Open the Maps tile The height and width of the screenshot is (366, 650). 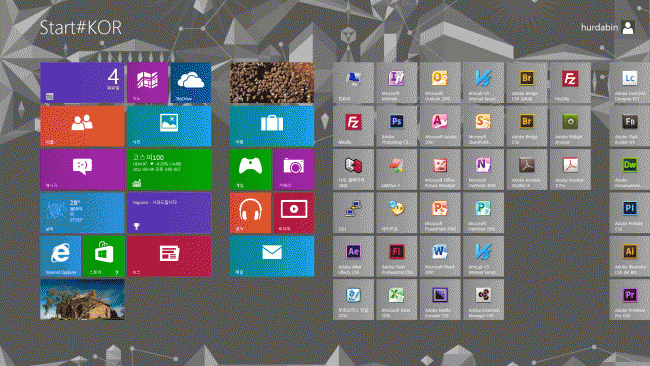click(148, 82)
